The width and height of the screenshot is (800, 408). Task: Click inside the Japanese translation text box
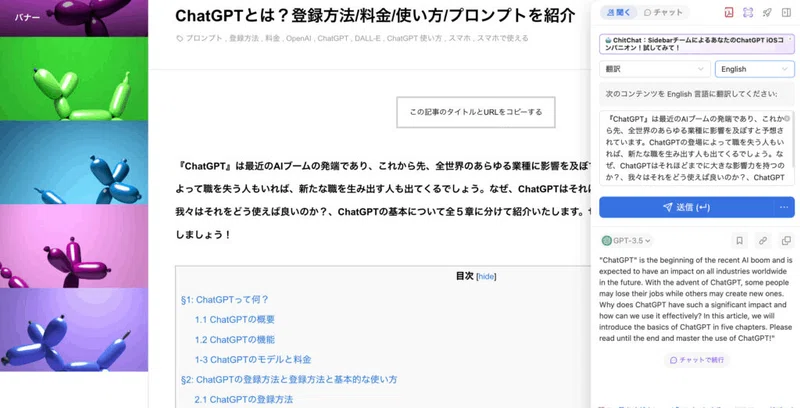(x=694, y=148)
